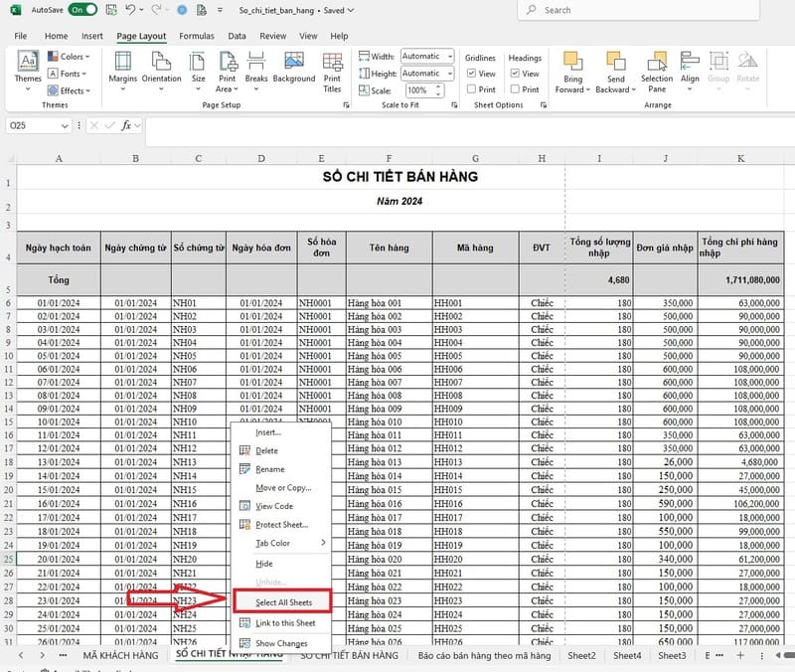Change page Orientation
795x672 pixels.
[x=161, y=71]
